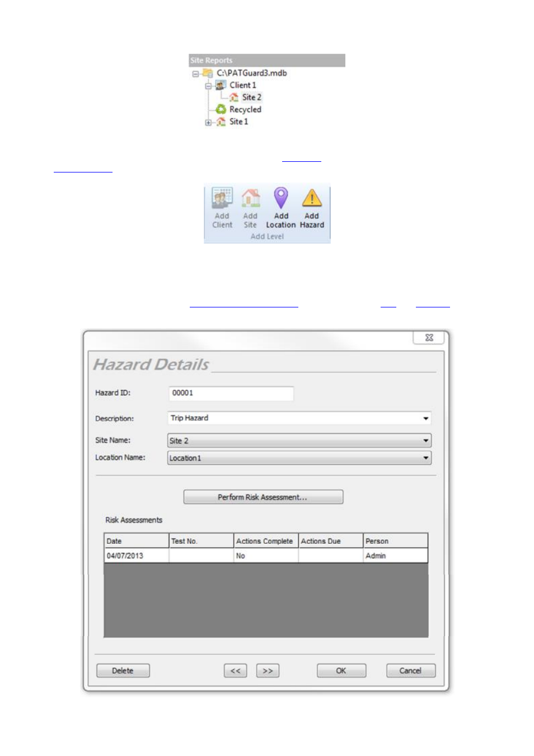This screenshot has height=756, width=534.
Task: Click the C:\PATGuard3.mdb database node
Action: click(x=251, y=73)
